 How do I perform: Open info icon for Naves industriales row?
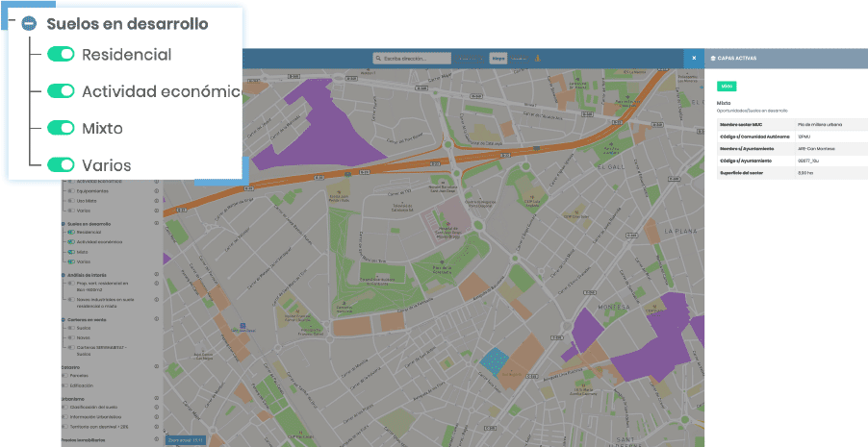pyautogui.click(x=157, y=299)
